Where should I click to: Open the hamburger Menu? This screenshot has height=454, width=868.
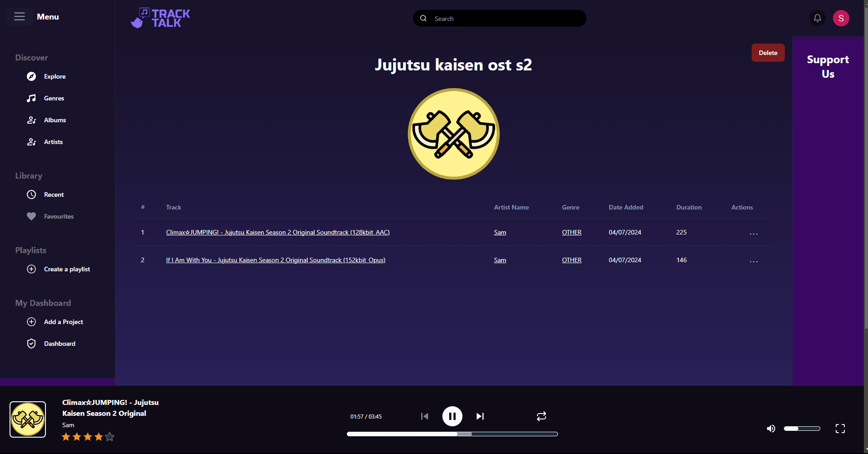pyautogui.click(x=19, y=16)
